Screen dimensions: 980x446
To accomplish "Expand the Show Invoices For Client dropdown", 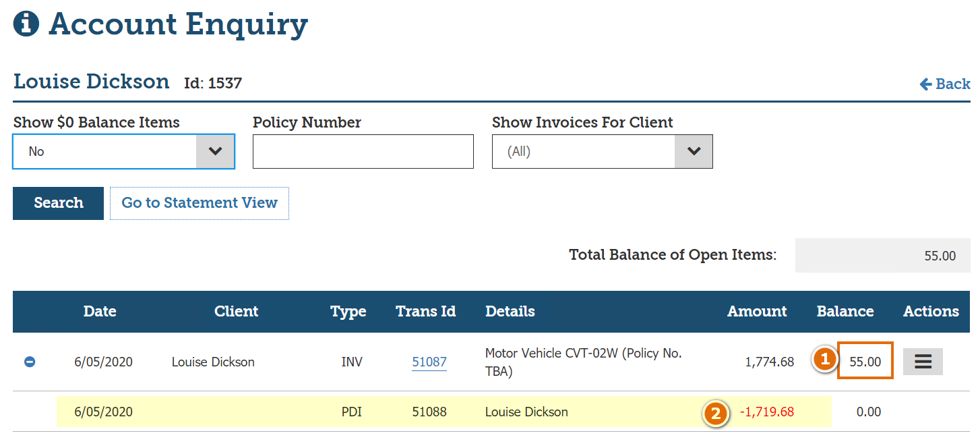I will pyautogui.click(x=602, y=151).
